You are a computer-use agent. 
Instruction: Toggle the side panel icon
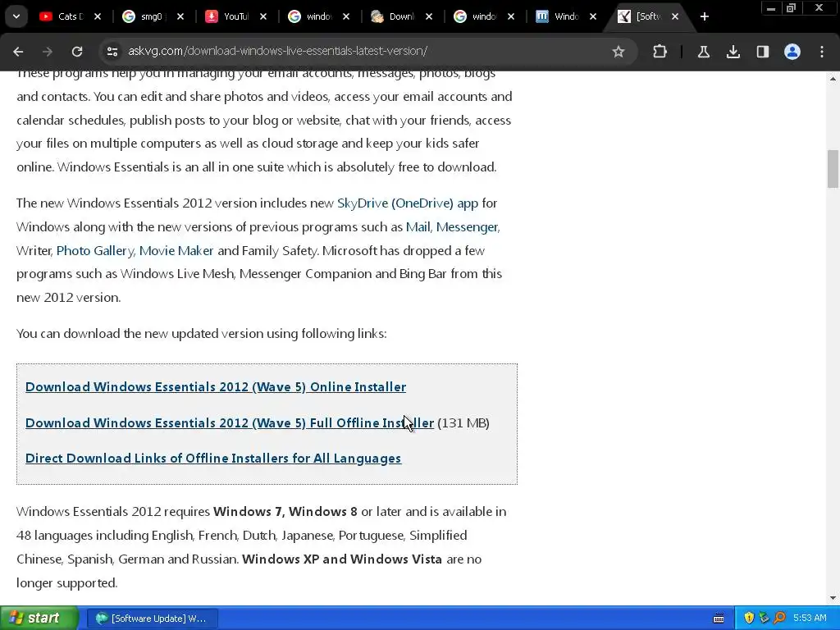[x=762, y=52]
